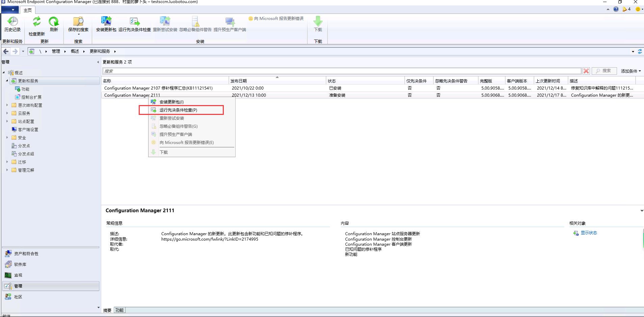This screenshot has width=644, height=317.
Task: Click the ribbon 重新尝试安装 icon
Action: coord(165,24)
